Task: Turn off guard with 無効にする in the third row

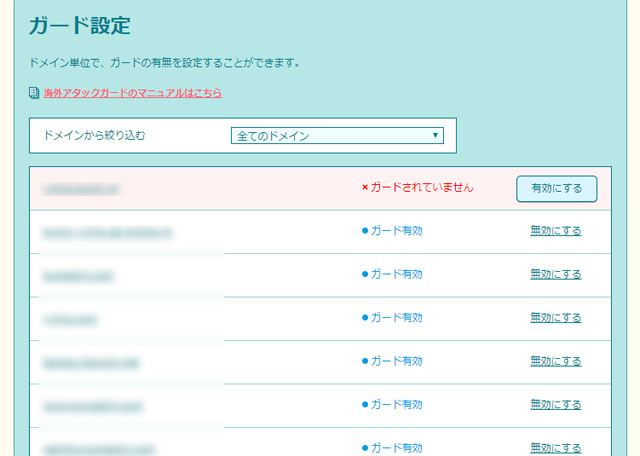Action: point(555,274)
